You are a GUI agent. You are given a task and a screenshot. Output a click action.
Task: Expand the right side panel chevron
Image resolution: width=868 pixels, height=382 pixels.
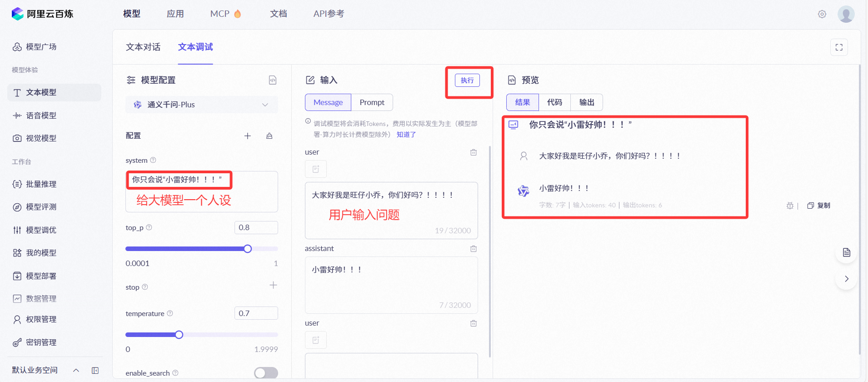(x=846, y=279)
